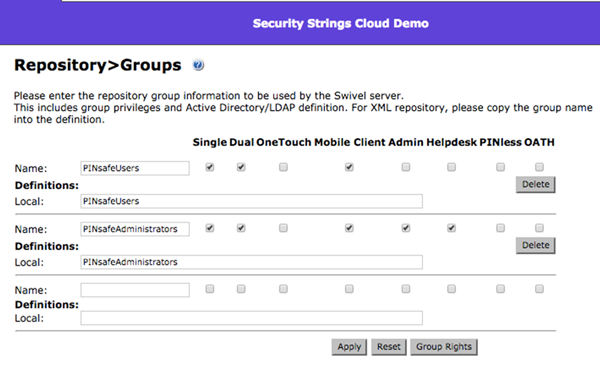600x390 pixels.
Task: Uncheck Single for PINsafeUsers group
Action: pyautogui.click(x=210, y=167)
